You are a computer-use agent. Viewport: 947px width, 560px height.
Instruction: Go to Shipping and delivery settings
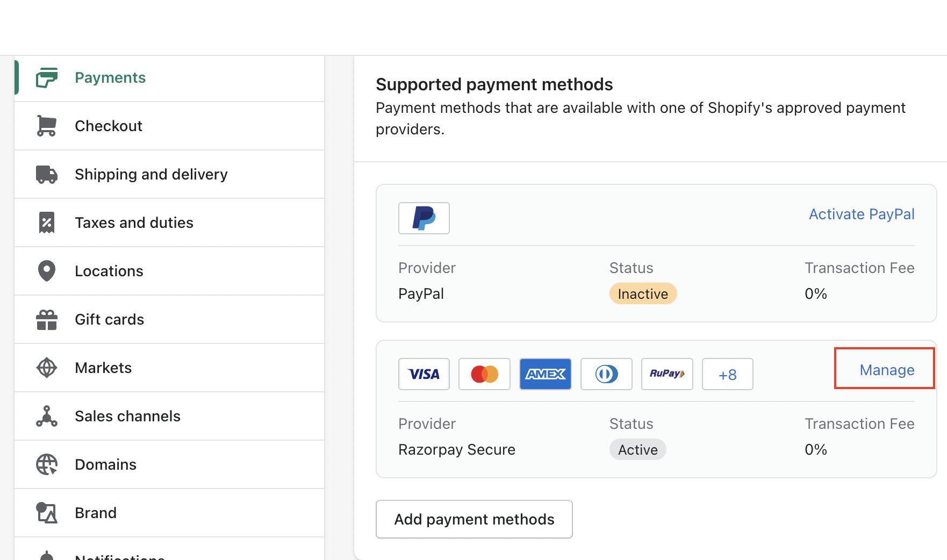coord(151,174)
